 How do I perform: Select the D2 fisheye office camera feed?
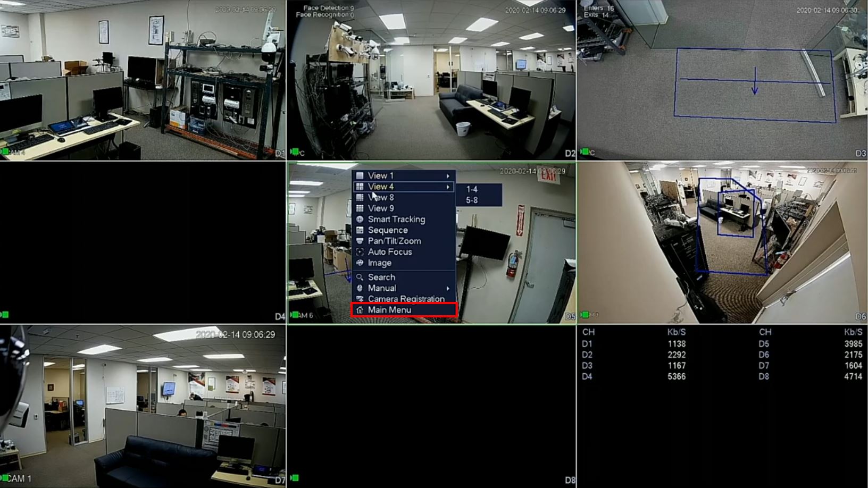431,80
